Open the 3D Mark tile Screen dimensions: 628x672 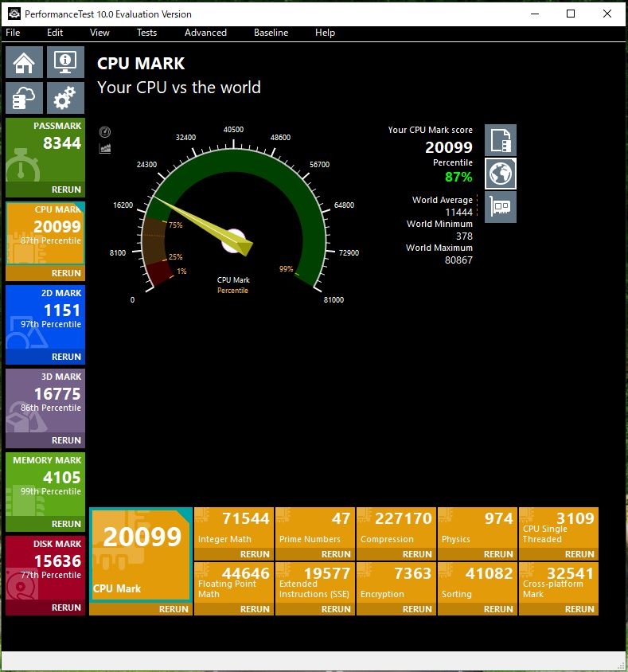tap(45, 400)
